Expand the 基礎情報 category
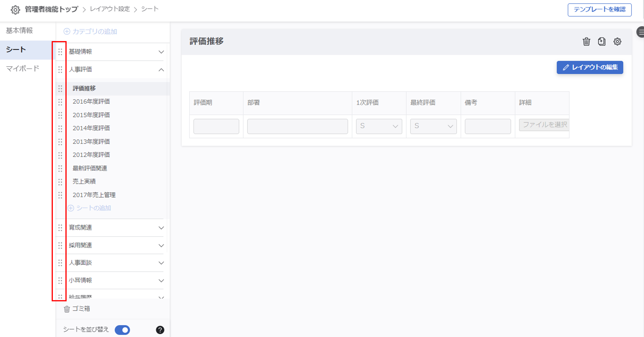Viewport: 644px width, 337px height. 161,52
